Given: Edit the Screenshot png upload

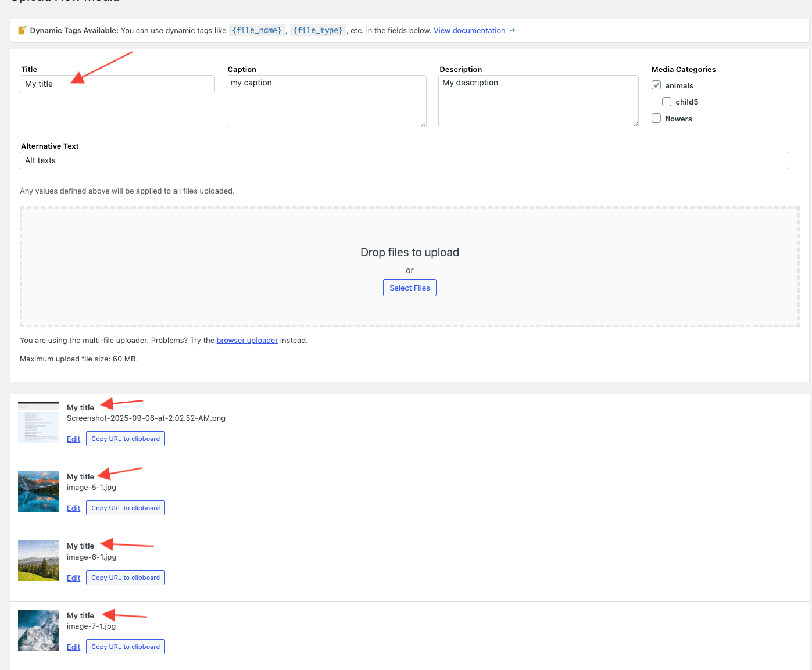Looking at the screenshot, I should point(73,439).
